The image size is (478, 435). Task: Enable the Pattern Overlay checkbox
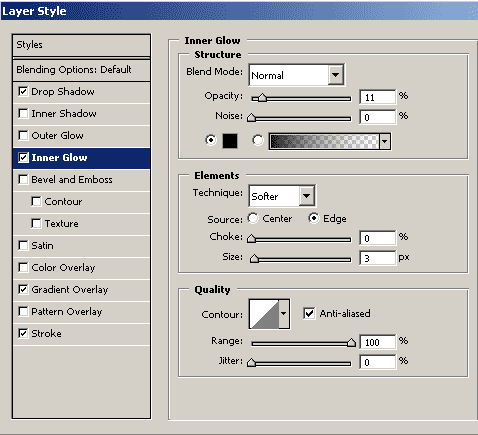point(23,311)
